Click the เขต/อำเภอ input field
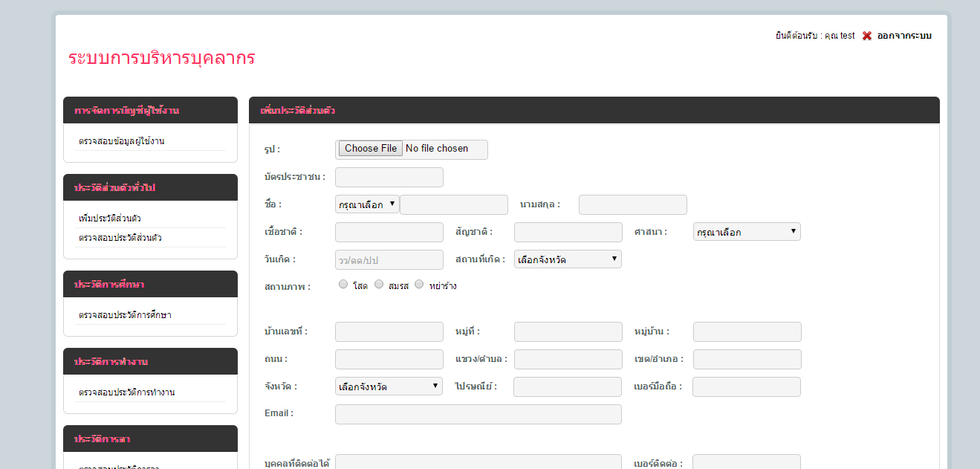This screenshot has width=980, height=469. coord(747,359)
